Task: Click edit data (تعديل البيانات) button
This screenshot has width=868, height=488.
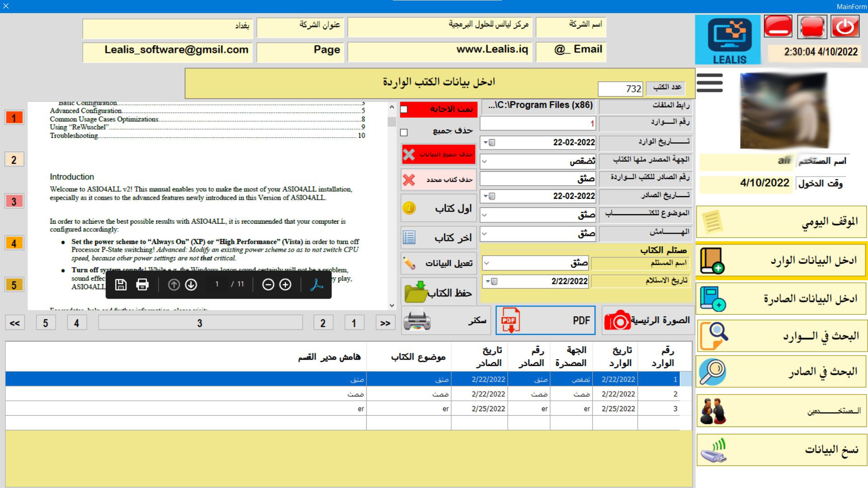Action: [439, 263]
